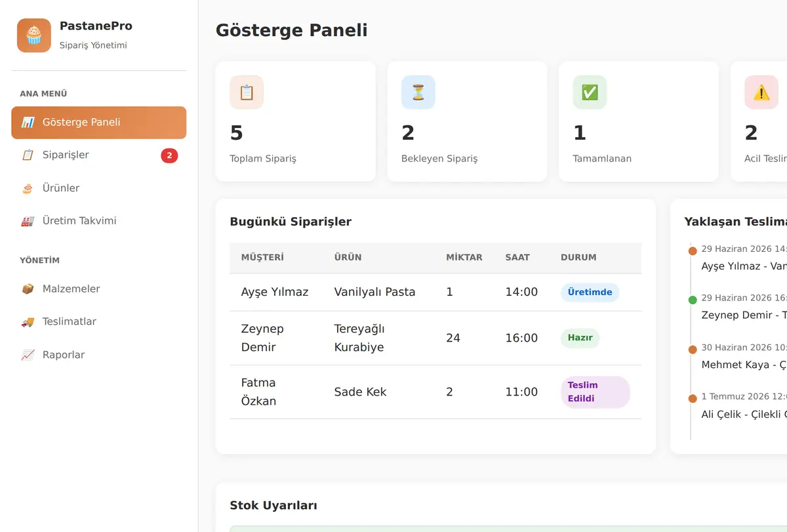This screenshot has height=532, width=787.
Task: Click the Mehmet Kaya upcoming delivery entry
Action: [x=744, y=358]
